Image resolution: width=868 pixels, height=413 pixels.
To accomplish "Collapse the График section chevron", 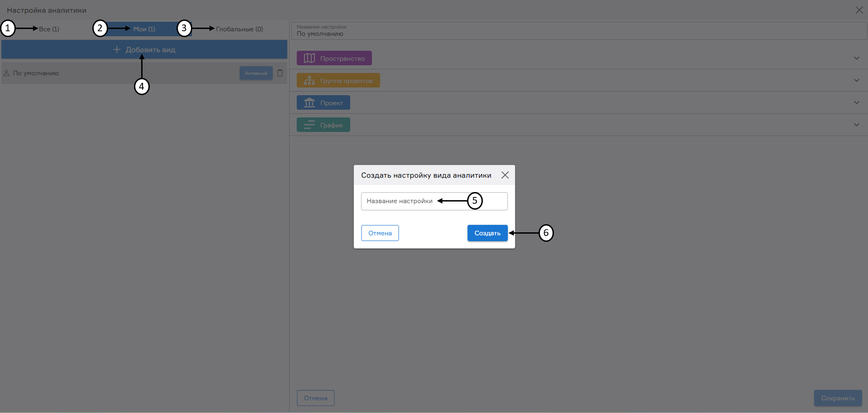I will (856, 125).
